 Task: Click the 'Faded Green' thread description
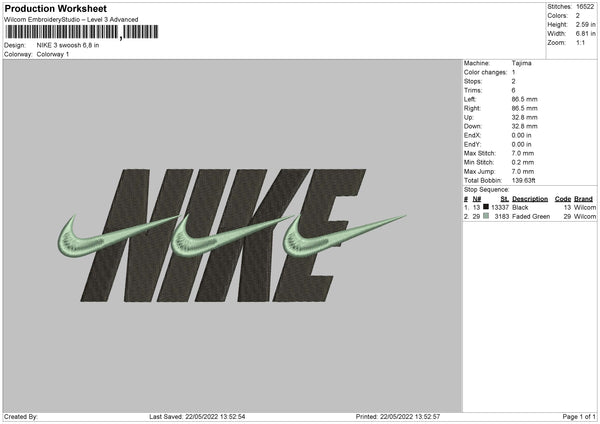pos(531,217)
